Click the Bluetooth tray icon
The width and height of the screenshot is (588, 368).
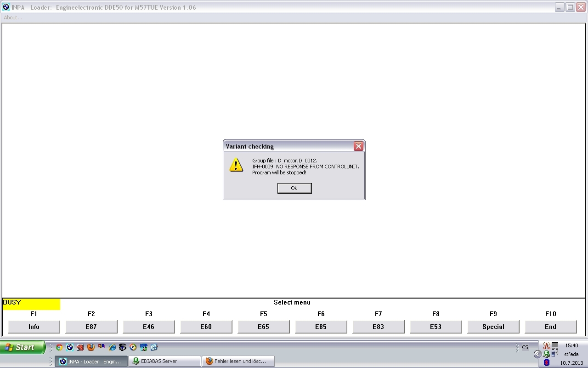[547, 363]
